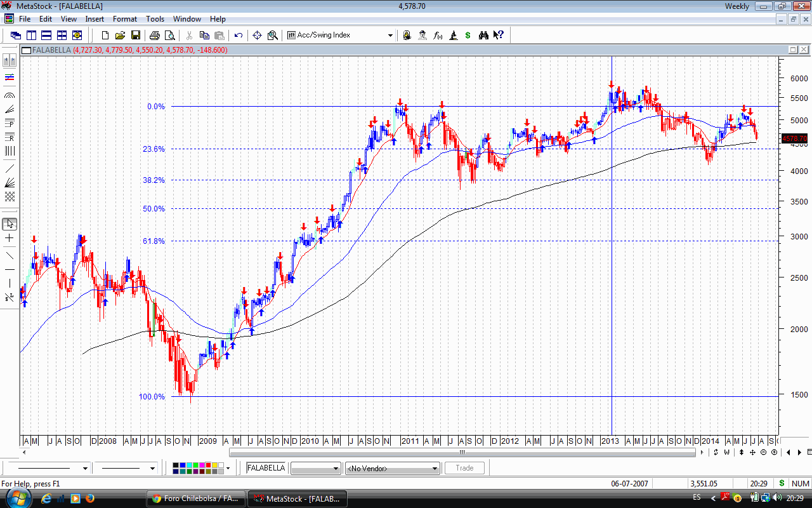Click the Tile in rows layout icon
Screen dimensions: 812x508
tap(46, 35)
